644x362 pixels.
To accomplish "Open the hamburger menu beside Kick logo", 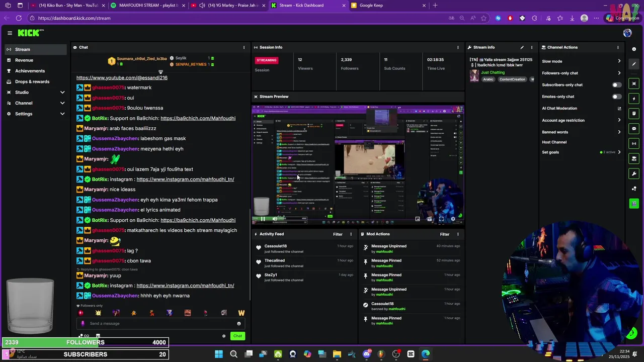I will [x=10, y=33].
